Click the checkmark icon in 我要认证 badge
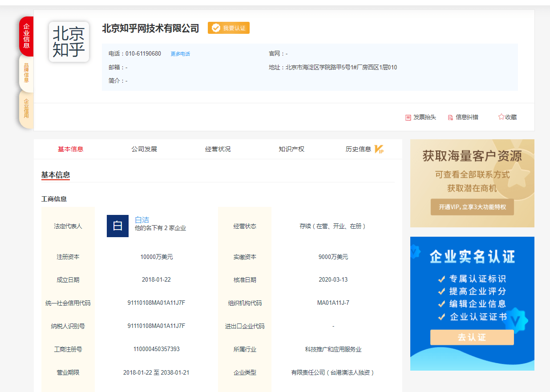The width and height of the screenshot is (550, 392). 216,28
